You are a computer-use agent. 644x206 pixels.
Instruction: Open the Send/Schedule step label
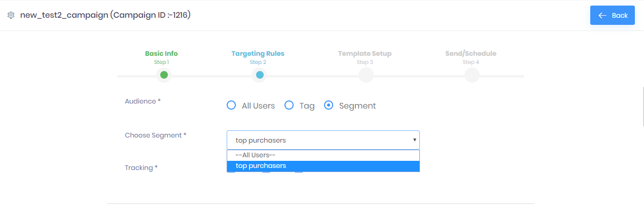[x=471, y=53]
